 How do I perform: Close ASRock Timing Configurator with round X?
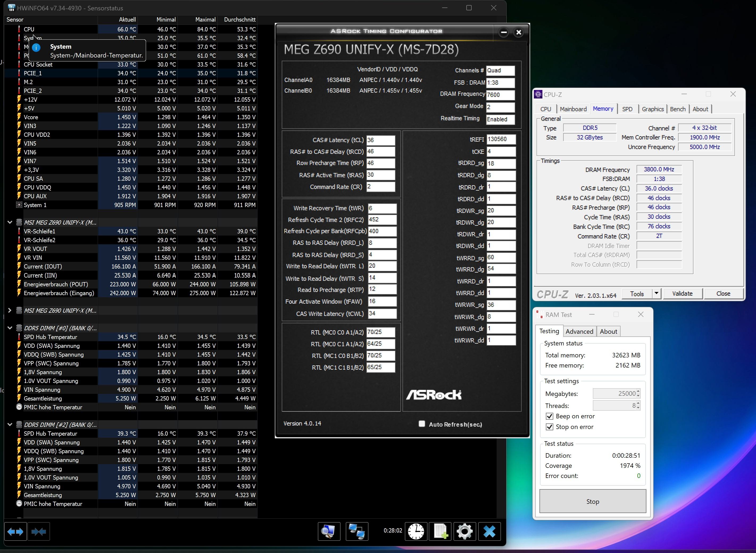pos(518,32)
